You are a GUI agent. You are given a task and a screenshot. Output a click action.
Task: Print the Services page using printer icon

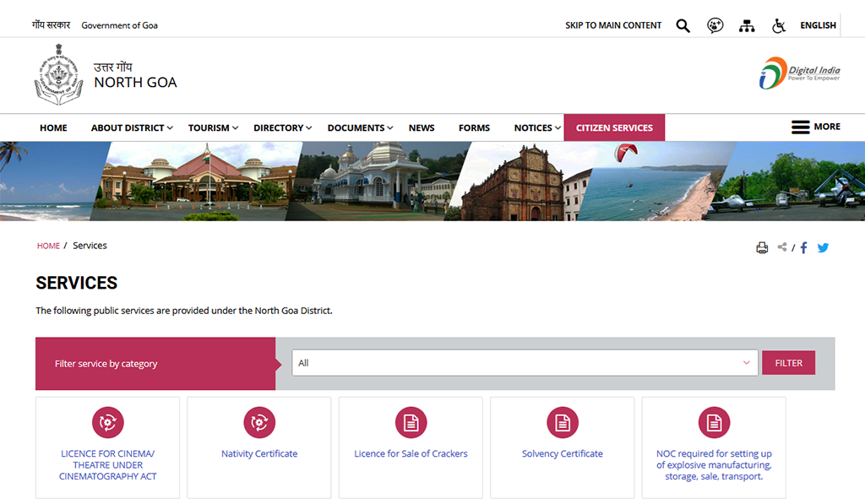762,247
